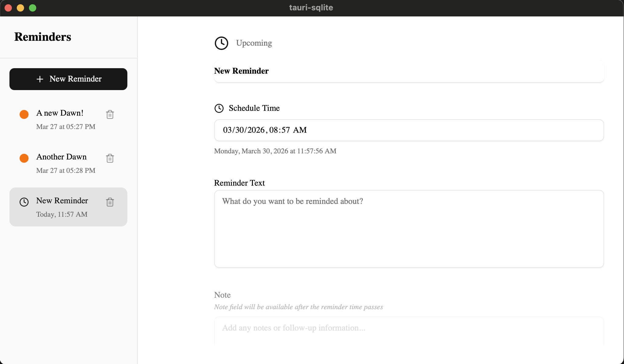Viewport: 624px width, 364px height.
Task: Click orange status dot of A new Dawn!
Action: (24, 114)
